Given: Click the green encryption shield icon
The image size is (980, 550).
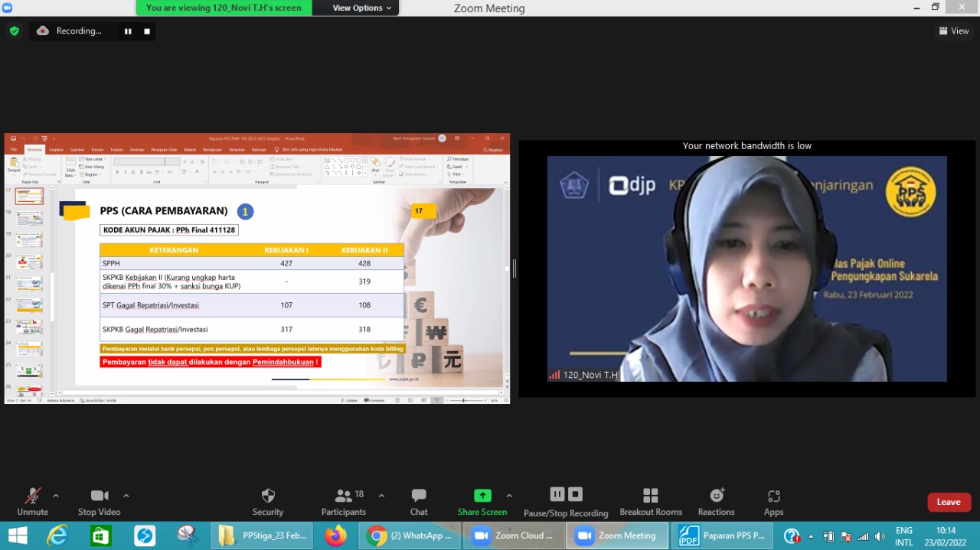Looking at the screenshot, I should click(x=14, y=31).
